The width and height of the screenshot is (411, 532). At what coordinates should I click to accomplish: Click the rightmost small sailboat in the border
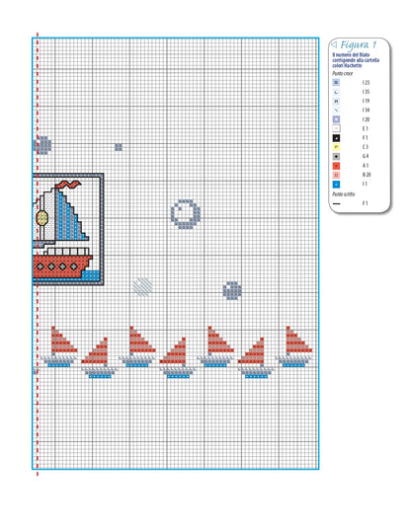(294, 346)
